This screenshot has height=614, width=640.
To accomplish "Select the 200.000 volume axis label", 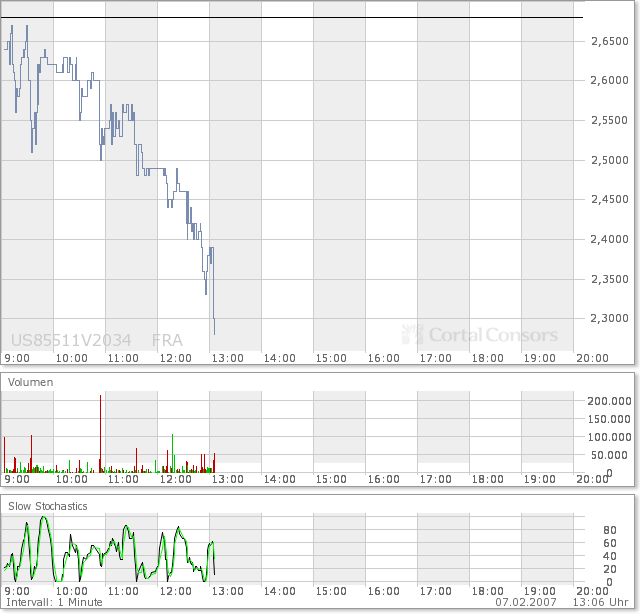I will pyautogui.click(x=609, y=401).
